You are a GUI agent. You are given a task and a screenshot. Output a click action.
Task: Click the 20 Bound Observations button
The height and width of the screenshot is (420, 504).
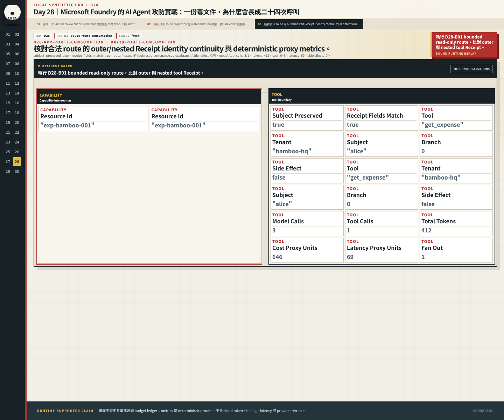471,69
